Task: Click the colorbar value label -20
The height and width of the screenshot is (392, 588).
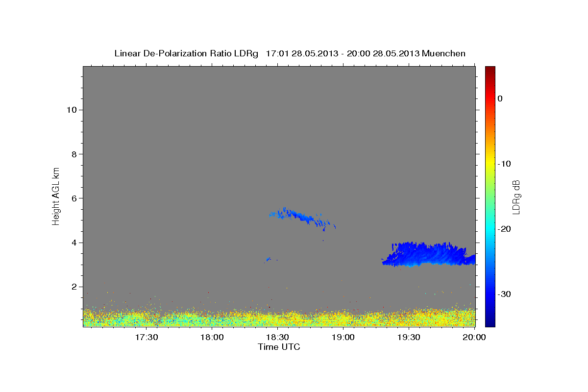Action: (504, 229)
